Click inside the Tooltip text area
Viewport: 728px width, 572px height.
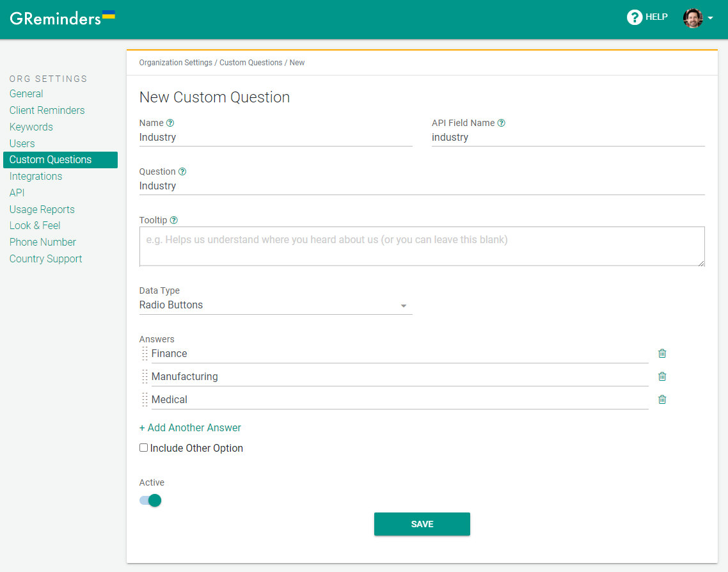(422, 246)
